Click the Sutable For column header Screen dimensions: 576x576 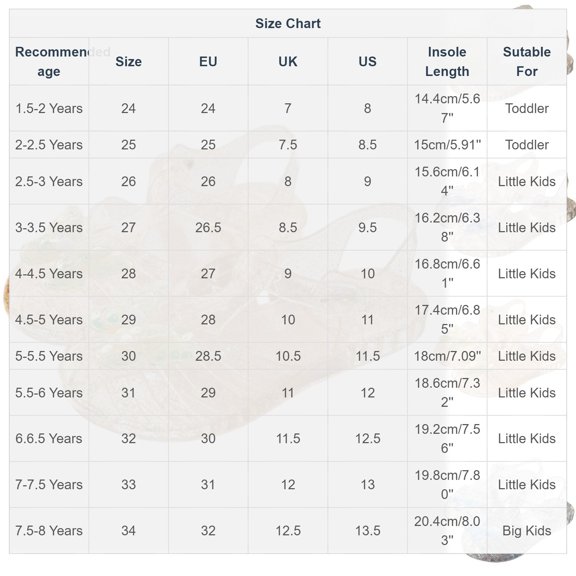[x=526, y=61]
